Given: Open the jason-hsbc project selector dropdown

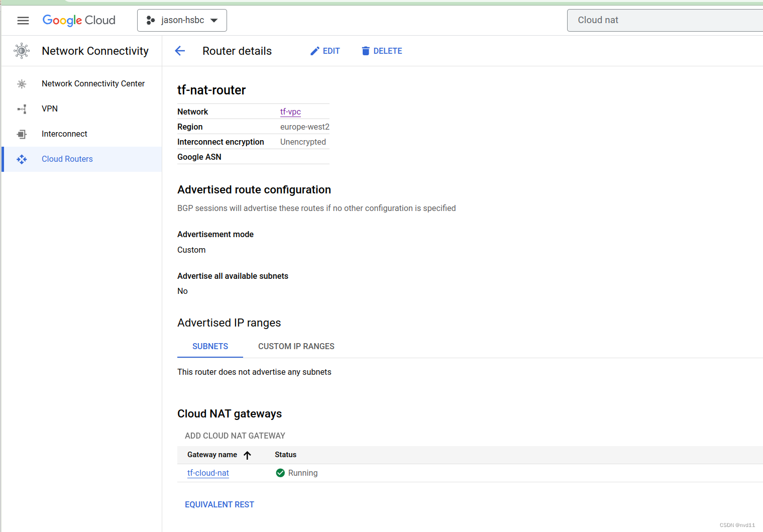Looking at the screenshot, I should coord(182,20).
